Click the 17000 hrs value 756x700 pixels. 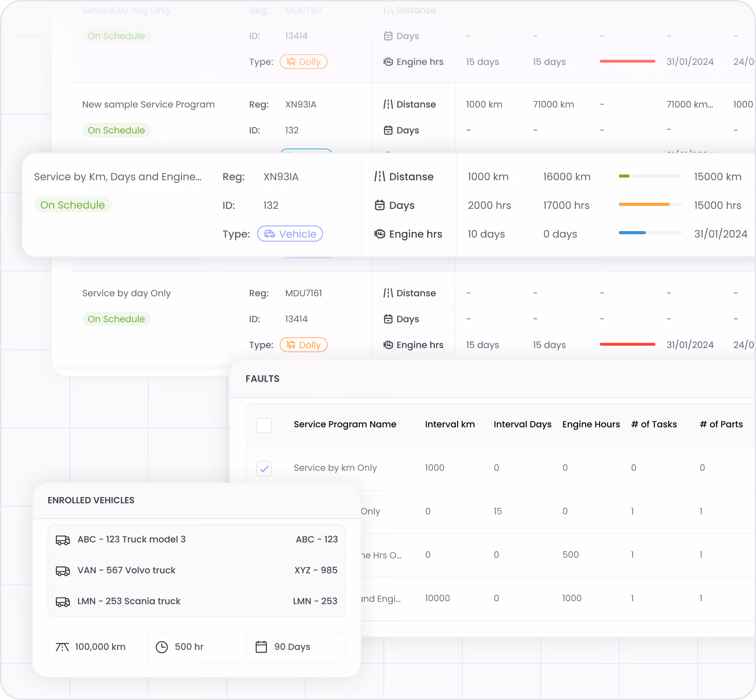(x=566, y=205)
